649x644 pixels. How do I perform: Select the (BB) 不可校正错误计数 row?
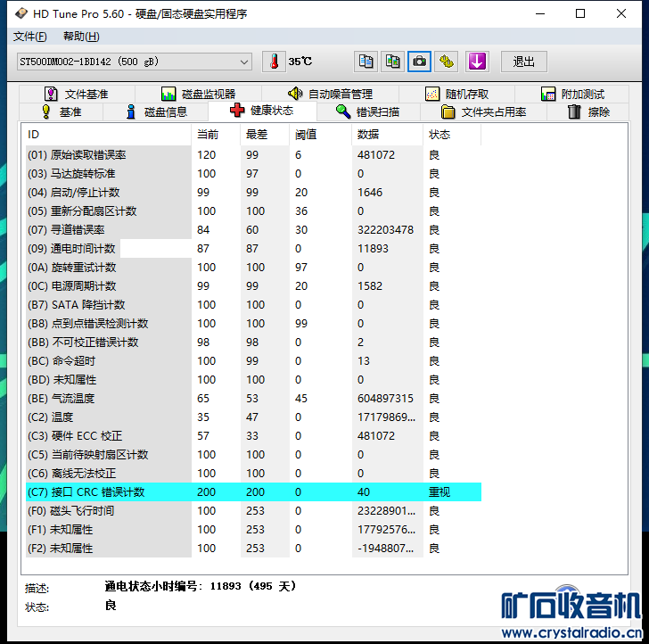pos(253,343)
